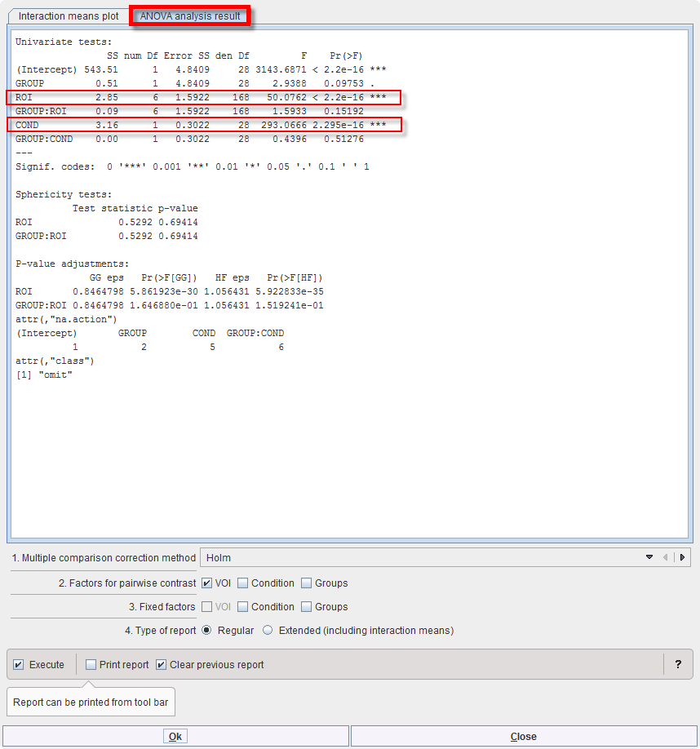Select ANOVA analysis result tab

pyautogui.click(x=189, y=16)
